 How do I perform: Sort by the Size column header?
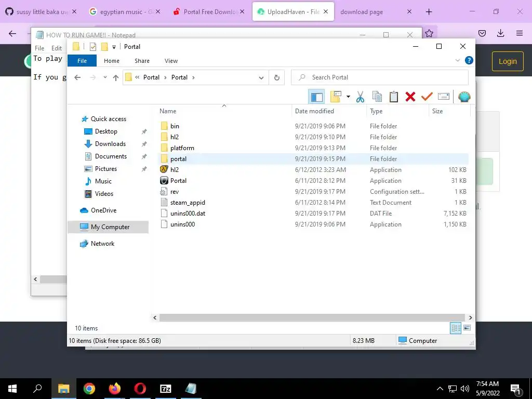coord(449,111)
